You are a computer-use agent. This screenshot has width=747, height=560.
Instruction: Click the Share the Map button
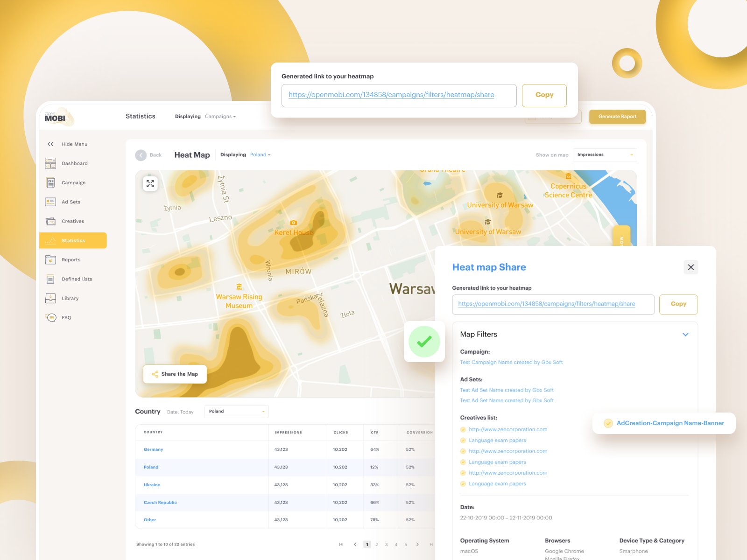(x=175, y=374)
